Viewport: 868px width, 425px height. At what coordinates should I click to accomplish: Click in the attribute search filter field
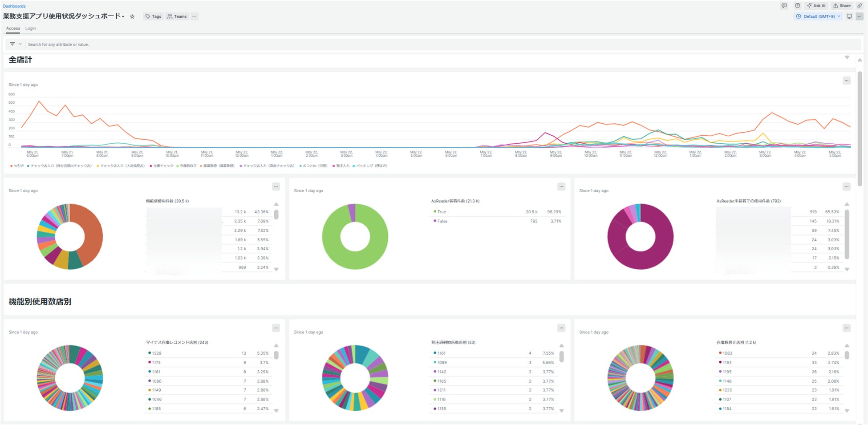[x=441, y=45]
